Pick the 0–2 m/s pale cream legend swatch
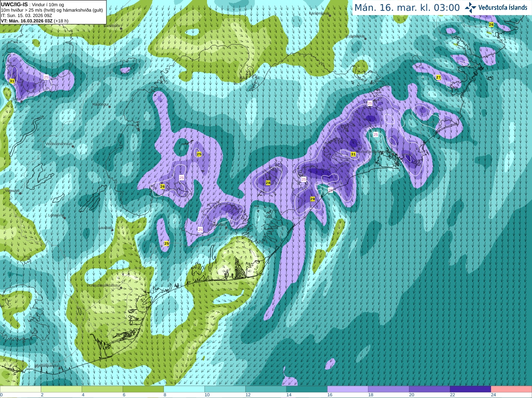The image size is (532, 398). (20, 389)
